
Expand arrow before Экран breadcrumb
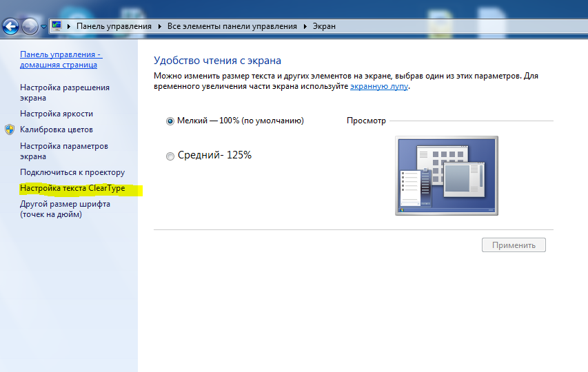[x=305, y=26]
